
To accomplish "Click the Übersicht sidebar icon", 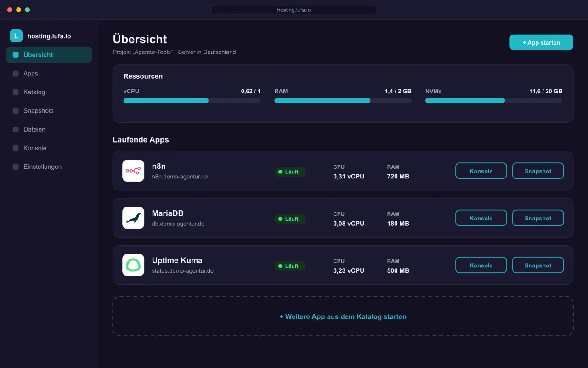I will pos(16,55).
